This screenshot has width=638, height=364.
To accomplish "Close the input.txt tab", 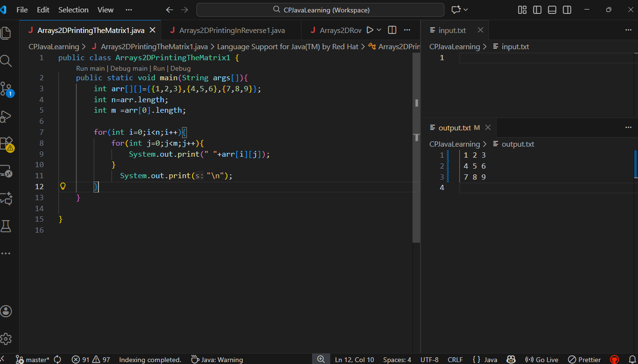I will point(480,30).
